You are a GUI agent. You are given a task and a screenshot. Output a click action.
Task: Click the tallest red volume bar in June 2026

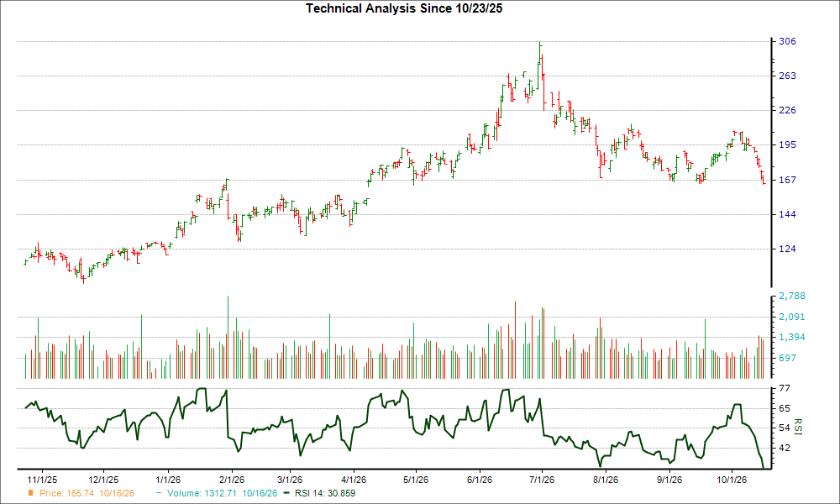tap(516, 339)
